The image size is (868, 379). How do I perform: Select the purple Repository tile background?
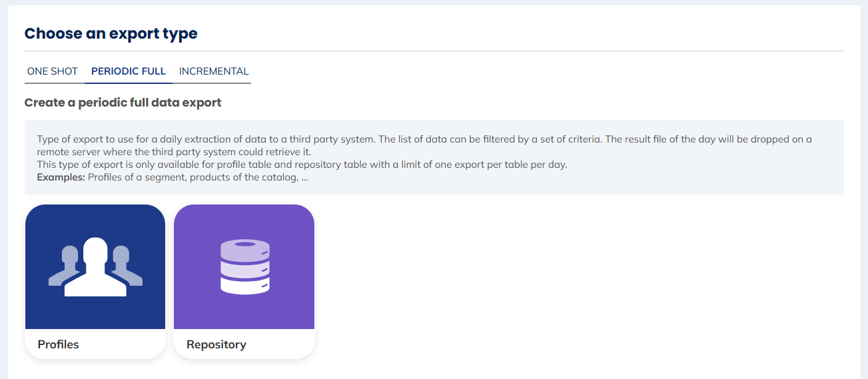tap(197, 226)
